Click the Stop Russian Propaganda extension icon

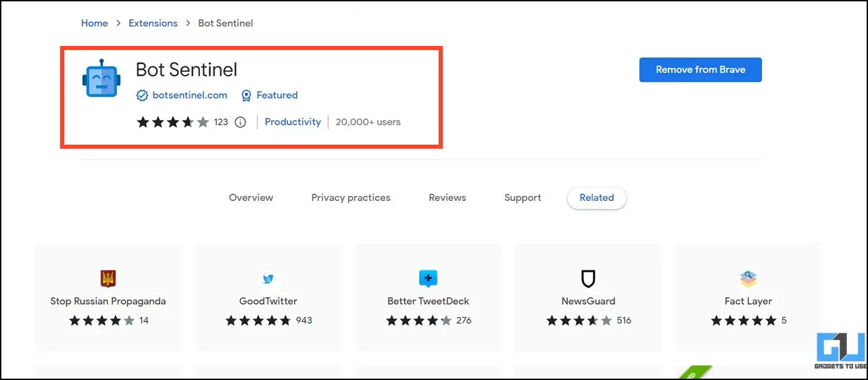point(107,279)
